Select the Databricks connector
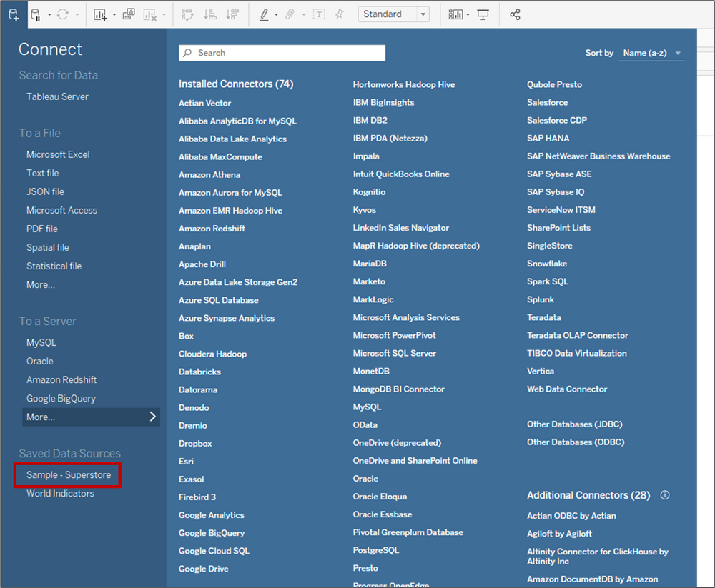The image size is (715, 588). click(199, 372)
